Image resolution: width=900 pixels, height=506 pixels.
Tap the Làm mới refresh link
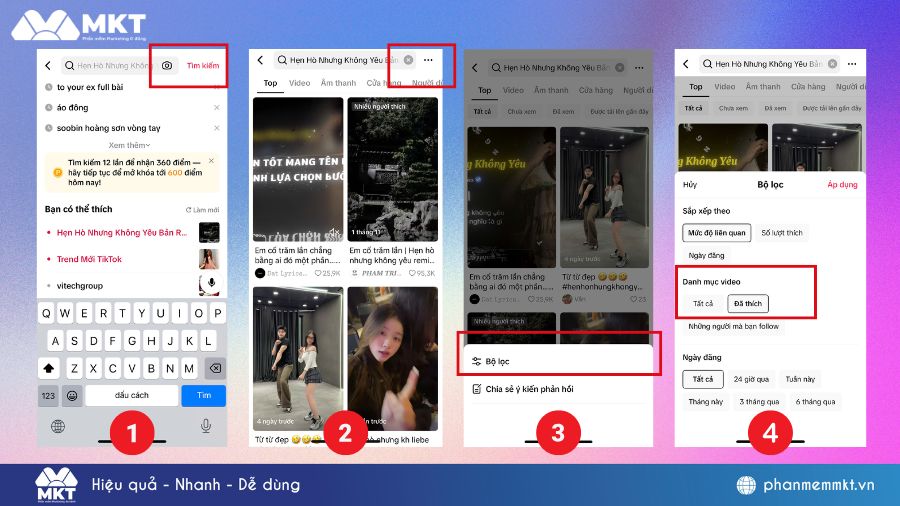tap(202, 210)
